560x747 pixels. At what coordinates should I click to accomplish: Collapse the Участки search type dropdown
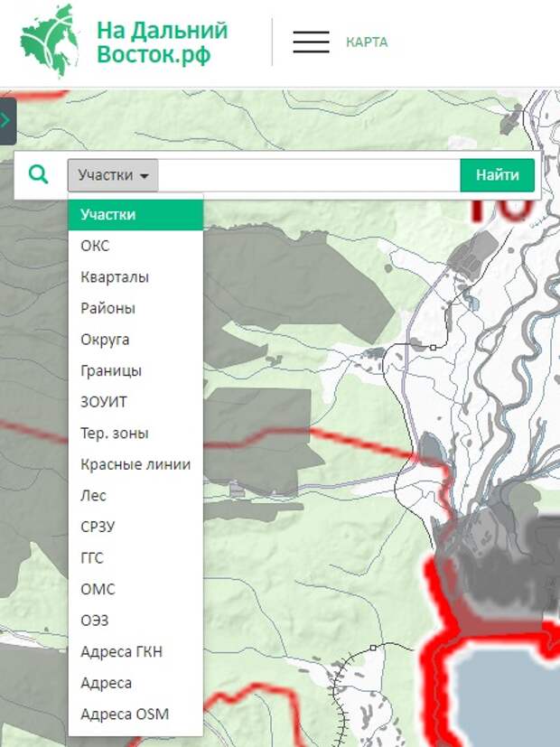tap(113, 175)
